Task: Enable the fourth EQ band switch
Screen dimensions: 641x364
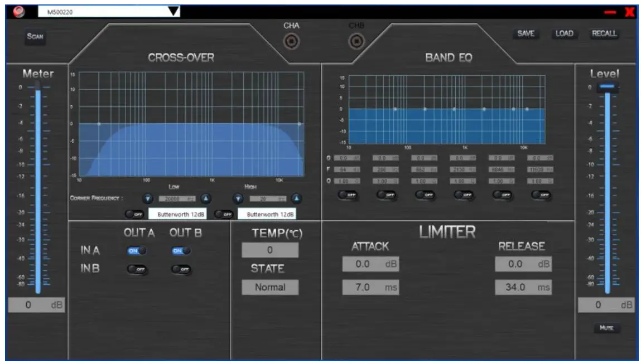Action: coord(464,195)
